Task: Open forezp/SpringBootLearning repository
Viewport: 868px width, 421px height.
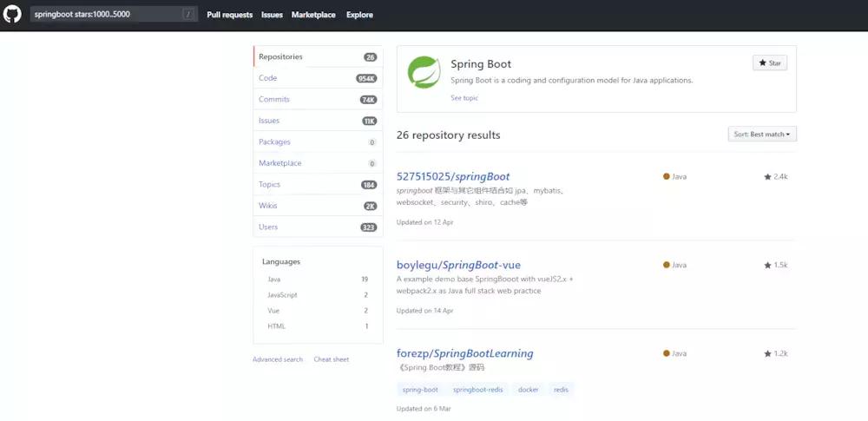Action: [464, 353]
